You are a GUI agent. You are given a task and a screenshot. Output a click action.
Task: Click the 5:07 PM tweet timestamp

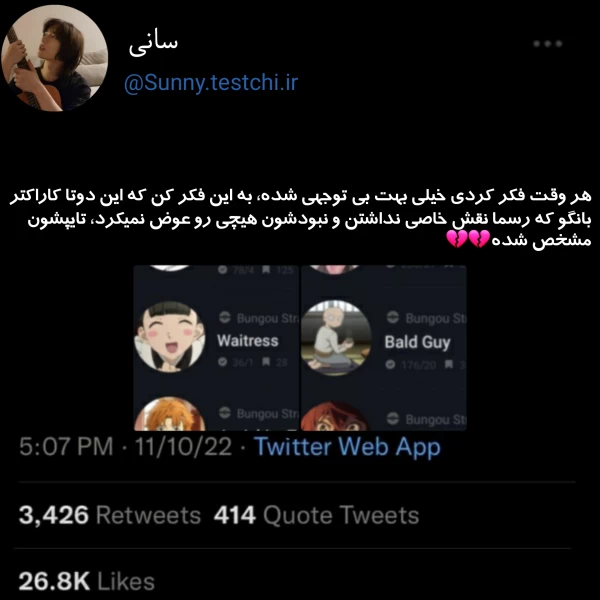click(x=67, y=447)
